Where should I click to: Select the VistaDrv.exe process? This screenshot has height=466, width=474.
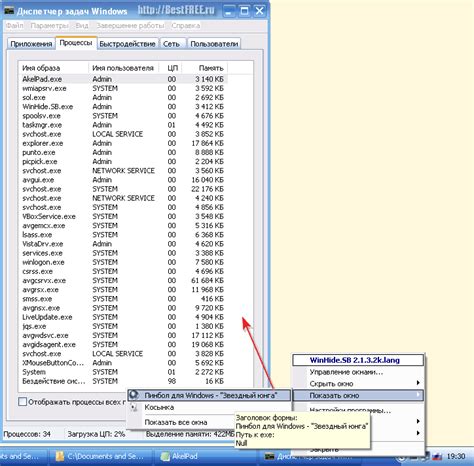point(123,244)
